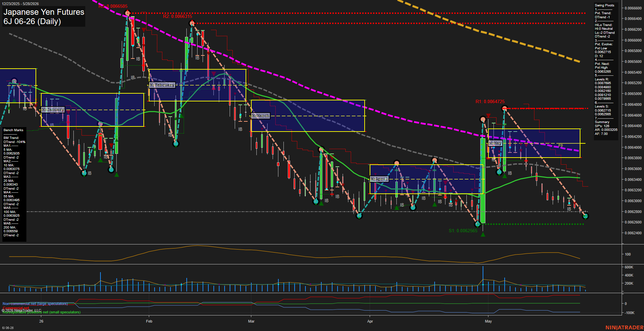Click the 0.0063925 moving average value
The height and width of the screenshot is (331, 644).
coord(11,216)
